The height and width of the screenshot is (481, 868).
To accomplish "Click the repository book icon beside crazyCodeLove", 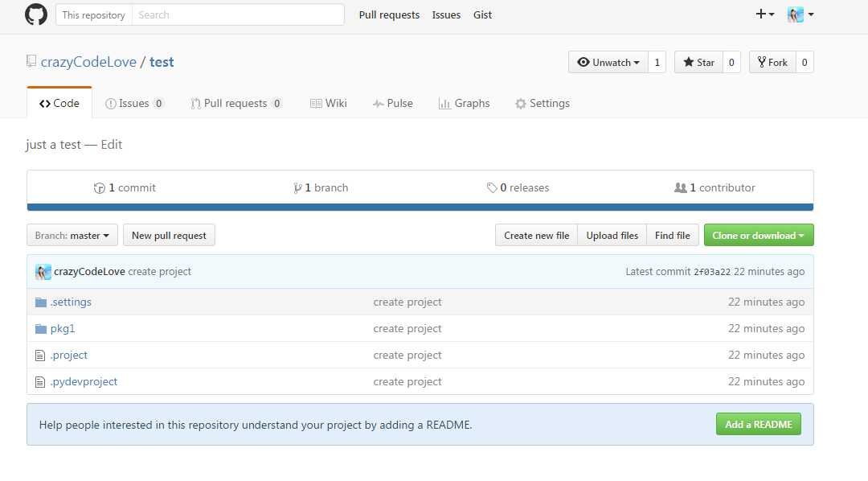I will [31, 61].
